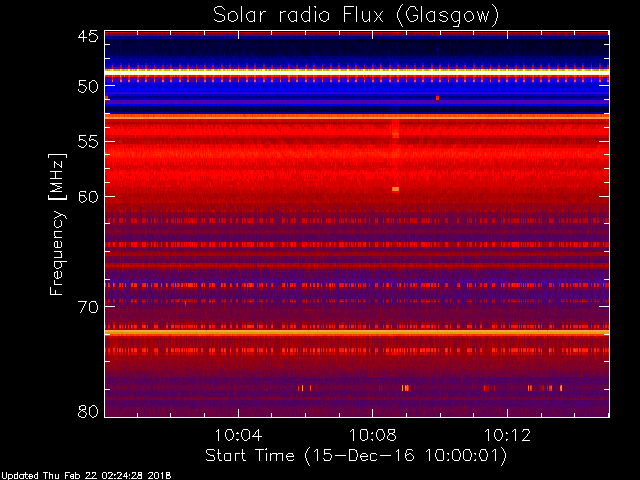Click the '60' frequency tick label

(x=88, y=196)
